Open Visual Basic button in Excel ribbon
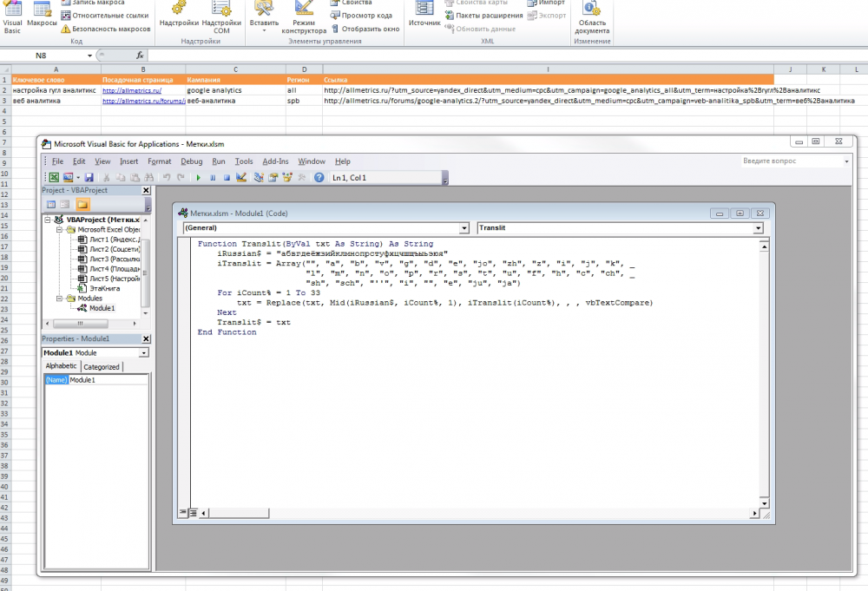This screenshot has width=868, height=591. click(12, 17)
